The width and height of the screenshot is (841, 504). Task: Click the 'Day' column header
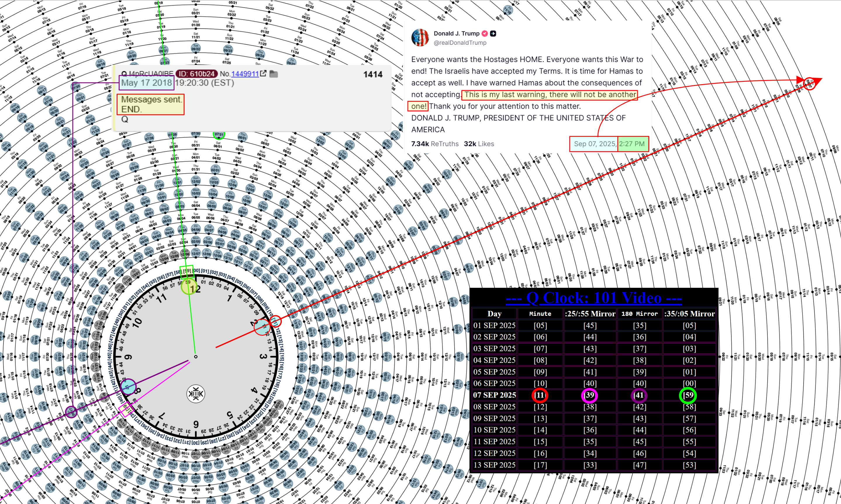tap(494, 314)
